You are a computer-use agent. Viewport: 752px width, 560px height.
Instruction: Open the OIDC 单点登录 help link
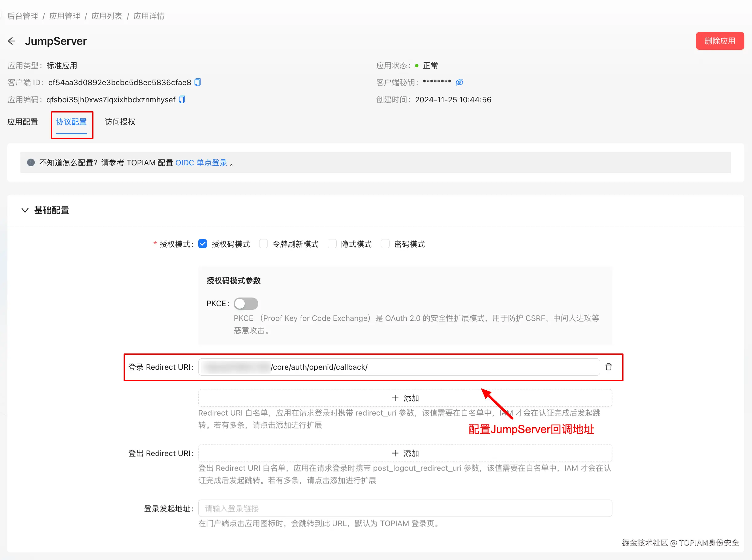pos(201,163)
